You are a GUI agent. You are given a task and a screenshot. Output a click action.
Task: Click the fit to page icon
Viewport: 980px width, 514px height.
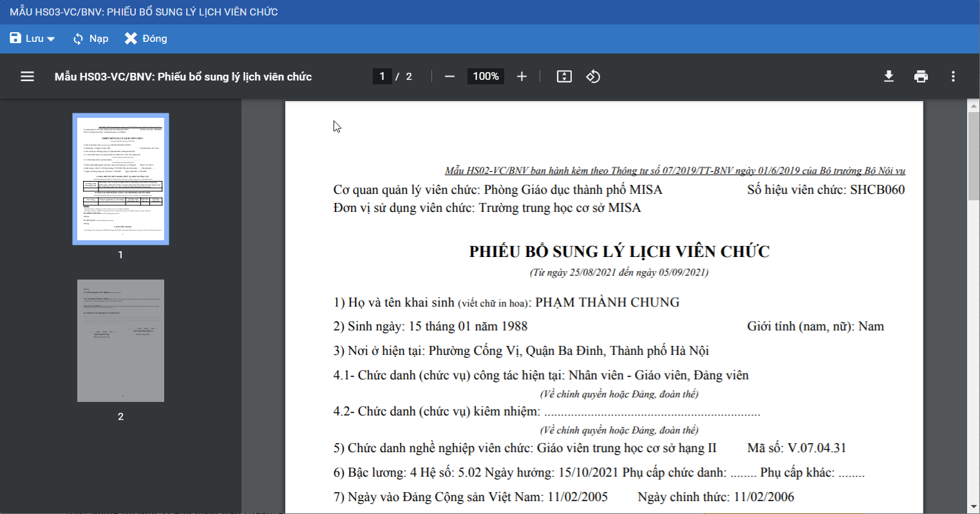(x=564, y=77)
